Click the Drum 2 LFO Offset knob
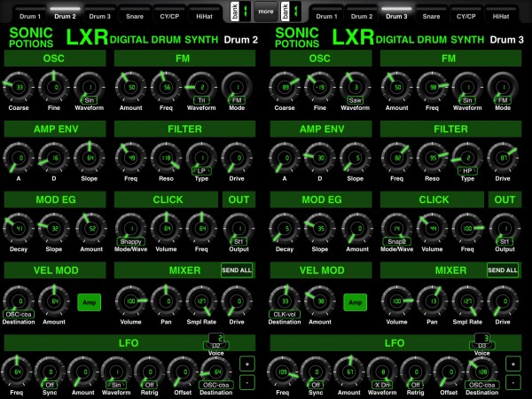Image resolution: width=532 pixels, height=399 pixels. tap(183, 372)
